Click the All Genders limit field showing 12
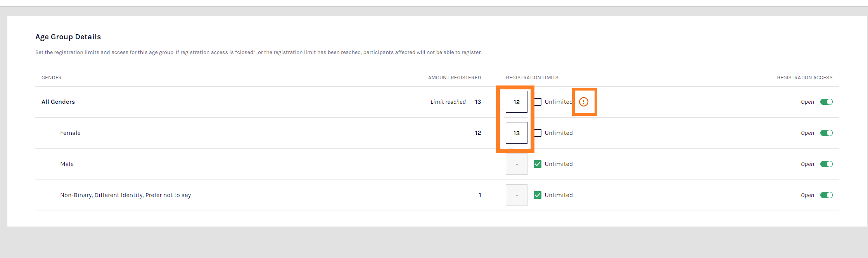868x258 pixels. tap(516, 102)
